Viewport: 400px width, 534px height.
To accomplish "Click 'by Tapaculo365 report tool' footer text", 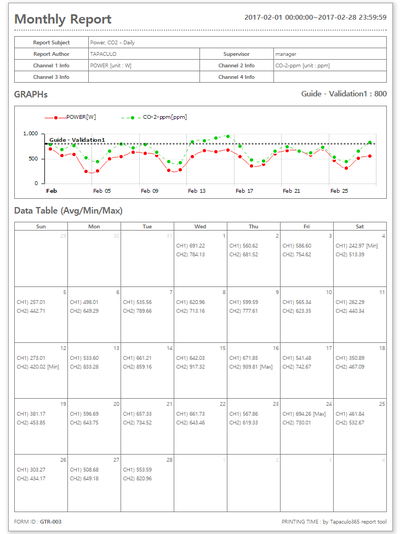I will point(355,522).
